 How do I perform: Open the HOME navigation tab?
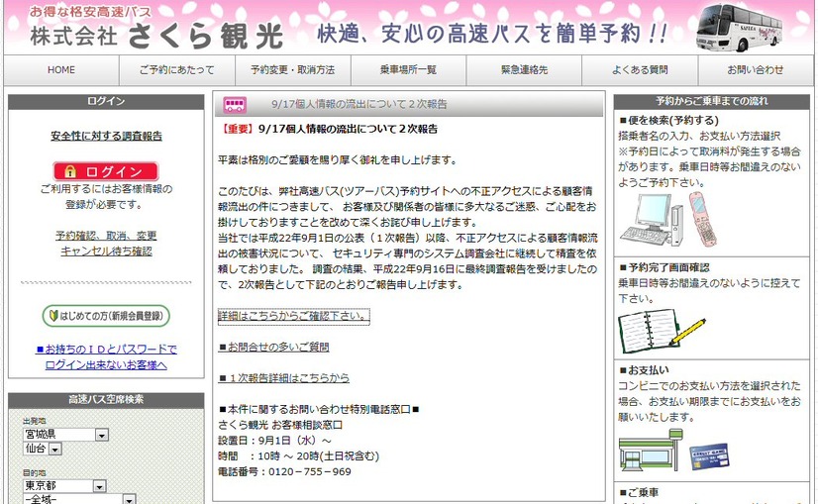[61, 70]
